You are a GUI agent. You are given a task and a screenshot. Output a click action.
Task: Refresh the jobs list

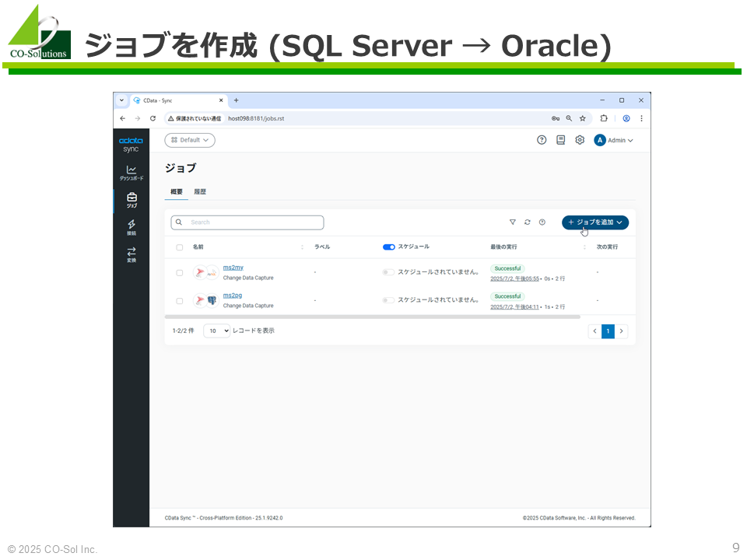[x=528, y=222]
